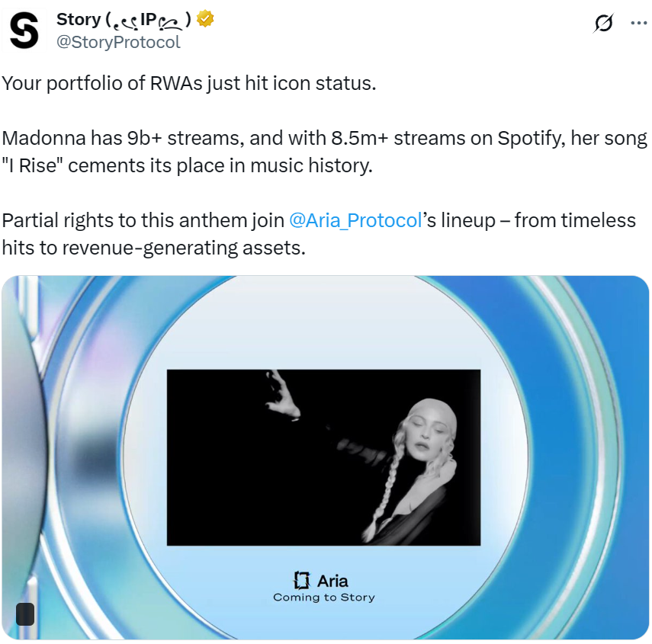
Task: Select the hits to revenue-generating assets line
Action: point(154,248)
